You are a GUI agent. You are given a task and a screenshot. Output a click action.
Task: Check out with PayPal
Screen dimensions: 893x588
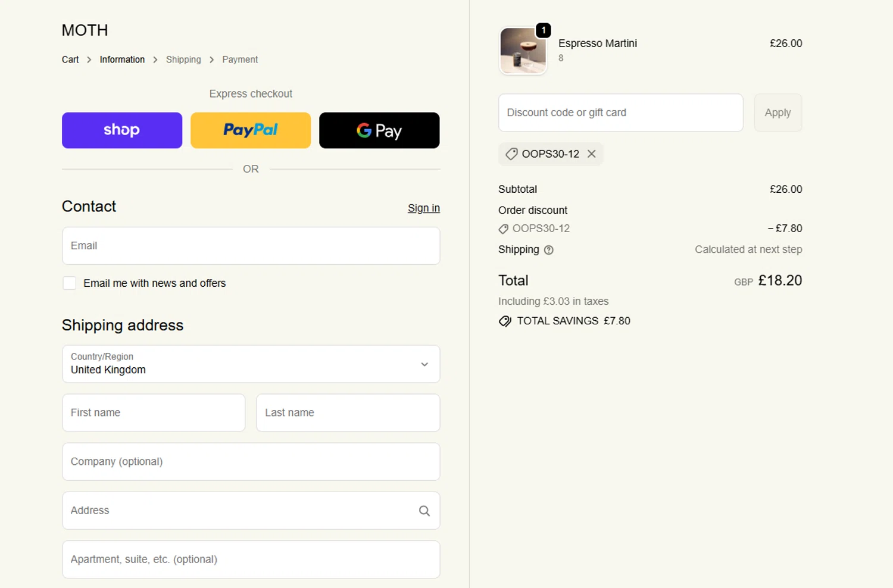pyautogui.click(x=251, y=130)
